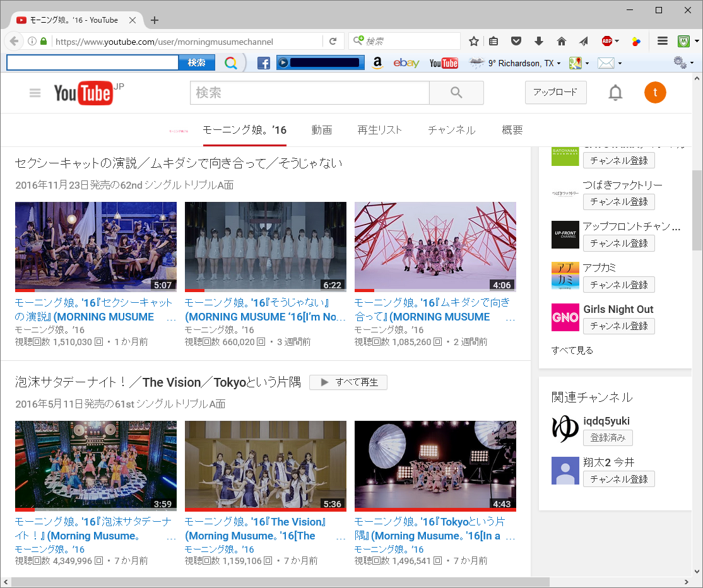The height and width of the screenshot is (588, 703).
Task: Subscribe to Girls Night Out channel
Action: coord(618,326)
